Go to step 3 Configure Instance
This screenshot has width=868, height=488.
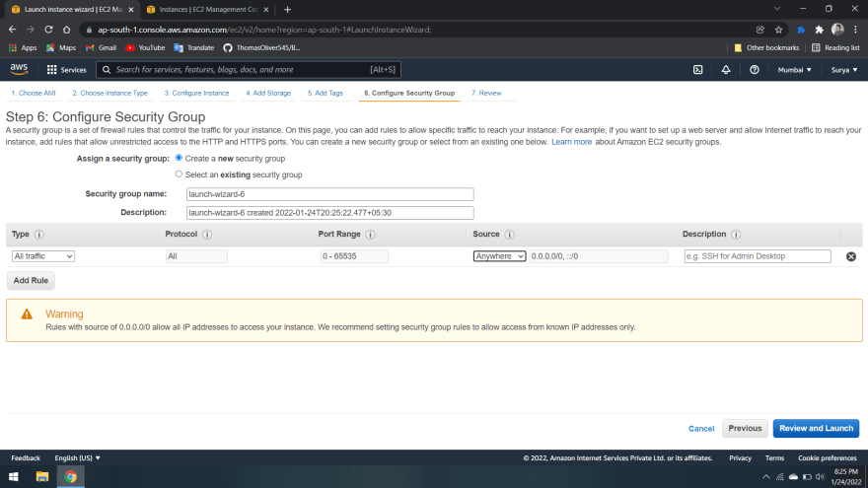tap(196, 93)
